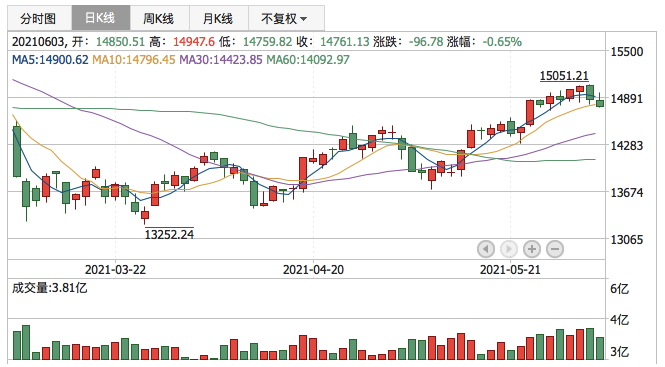665x367 pixels.
Task: Switch to the 分时图 tab
Action: [x=39, y=18]
